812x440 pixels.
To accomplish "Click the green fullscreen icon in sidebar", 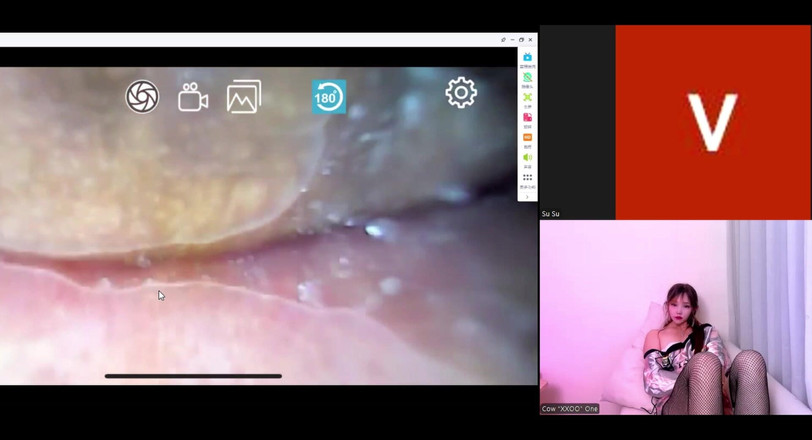I will (x=527, y=97).
